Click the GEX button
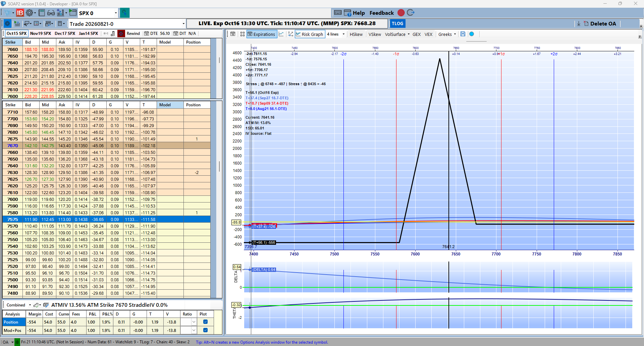Image resolution: width=644 pixels, height=346 pixels. point(417,34)
